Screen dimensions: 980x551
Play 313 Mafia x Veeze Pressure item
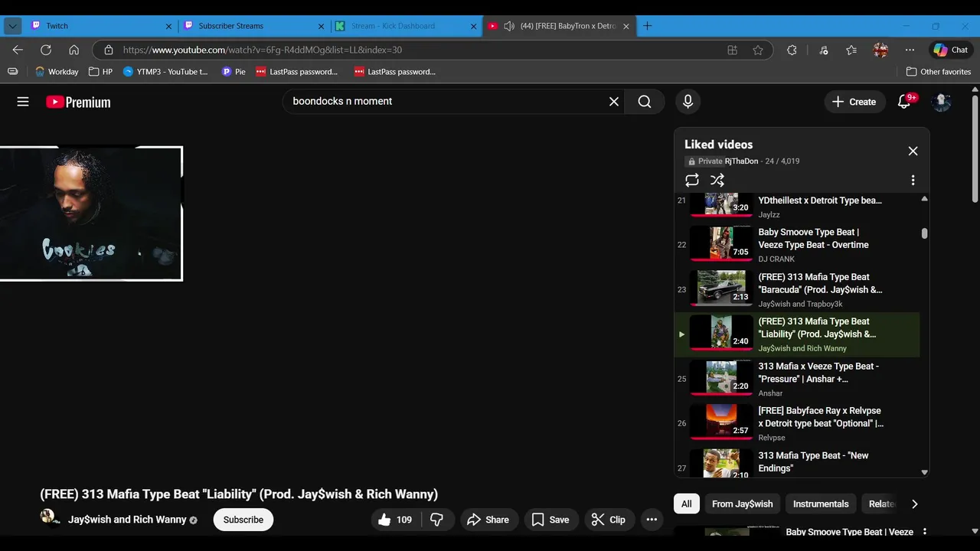coord(797,379)
